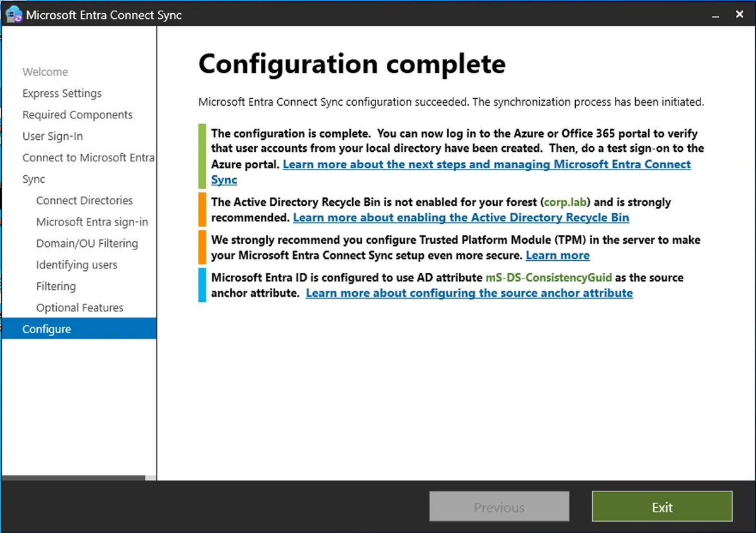
Task: Open the Connect to Microsoft Entra step
Action: (x=88, y=158)
